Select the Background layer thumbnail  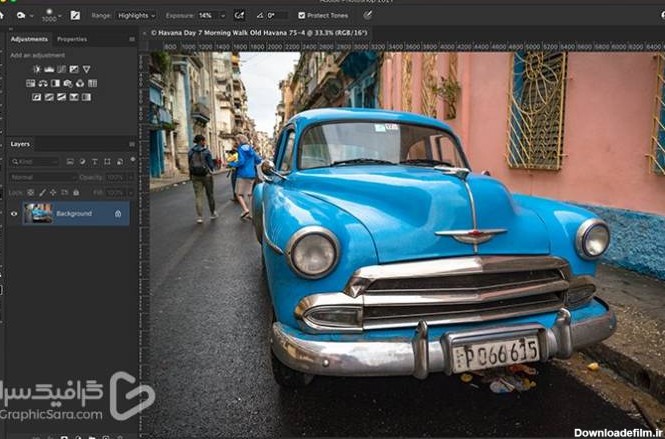coord(38,213)
